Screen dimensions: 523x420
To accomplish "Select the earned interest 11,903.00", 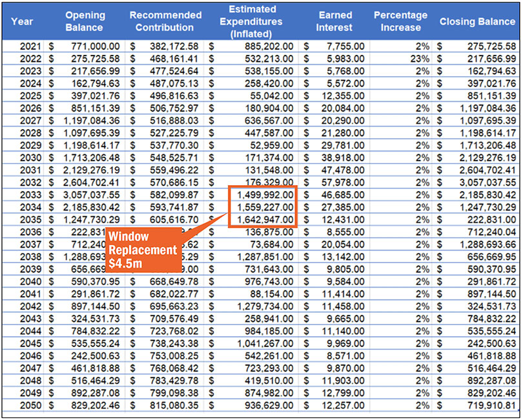I will [343, 381].
